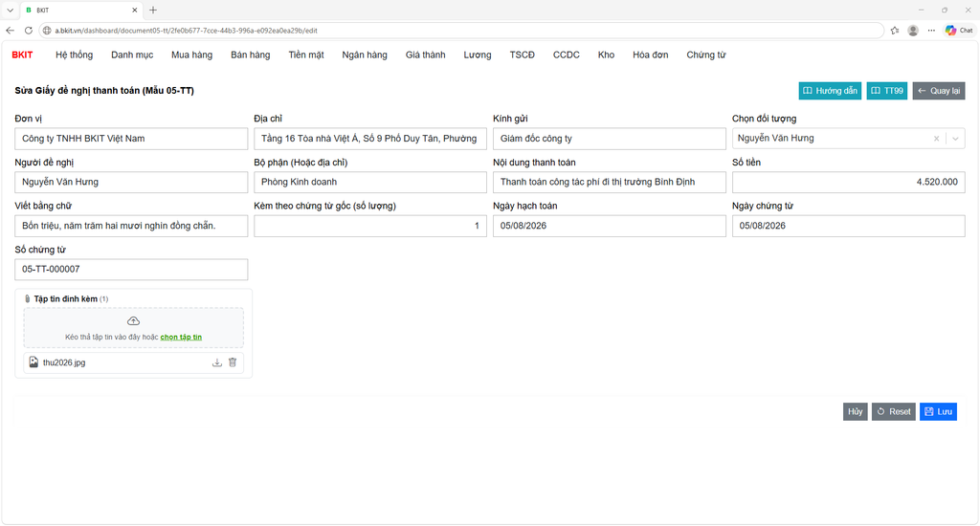Edit the Số chứng từ field
Viewport: 980px width, 526px height.
[131, 270]
